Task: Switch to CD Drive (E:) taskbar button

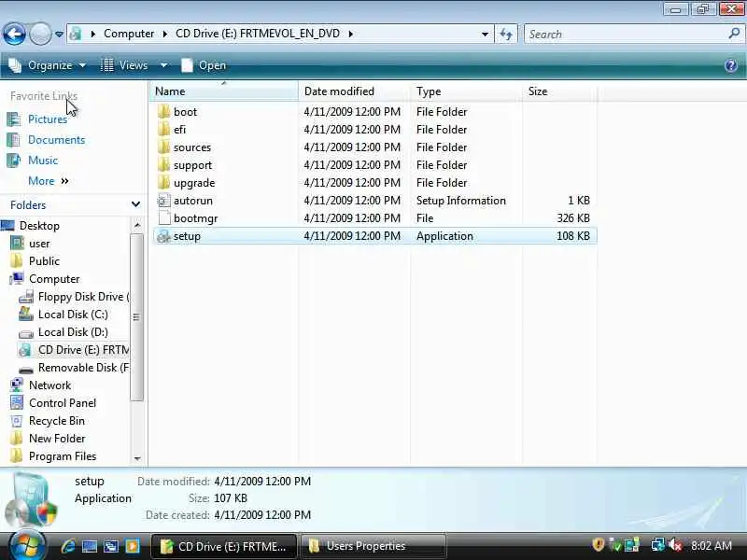Action: pyautogui.click(x=224, y=546)
